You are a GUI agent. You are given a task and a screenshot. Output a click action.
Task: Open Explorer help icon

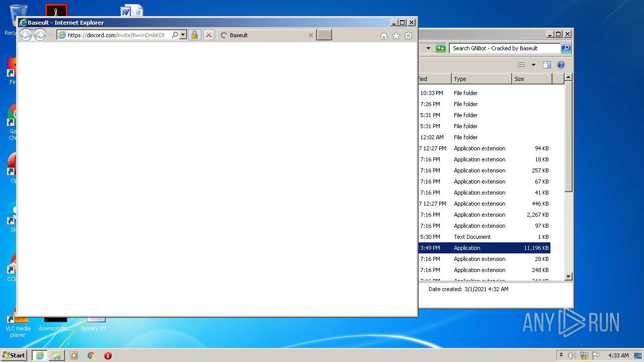(561, 65)
